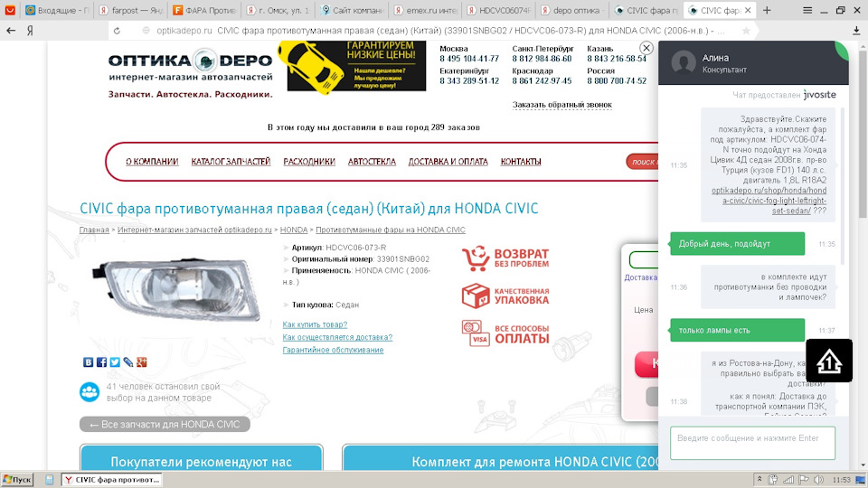Viewport: 868px width, 488px height.
Task: Open the Pocket icon in the browser tab strip
Action: point(10,10)
